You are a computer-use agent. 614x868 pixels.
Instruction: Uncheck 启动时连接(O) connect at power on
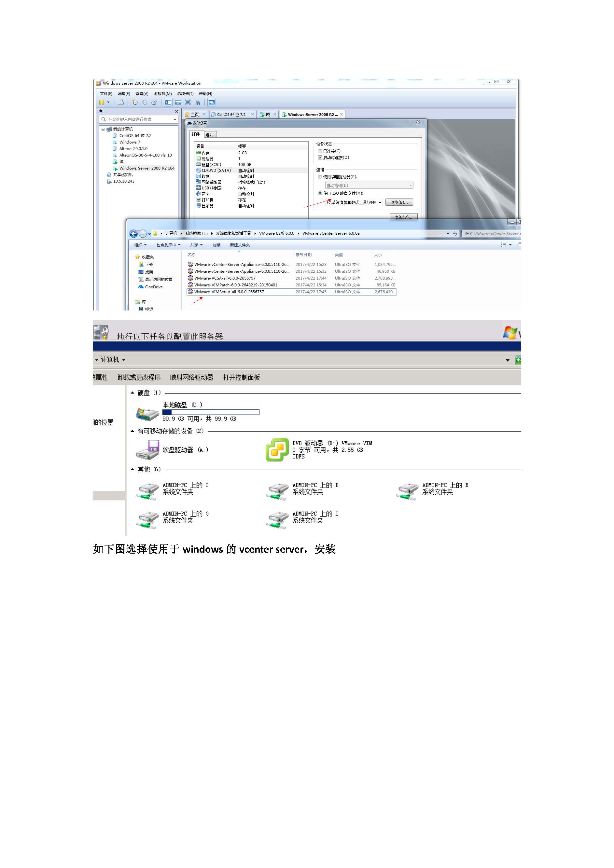click(x=320, y=158)
